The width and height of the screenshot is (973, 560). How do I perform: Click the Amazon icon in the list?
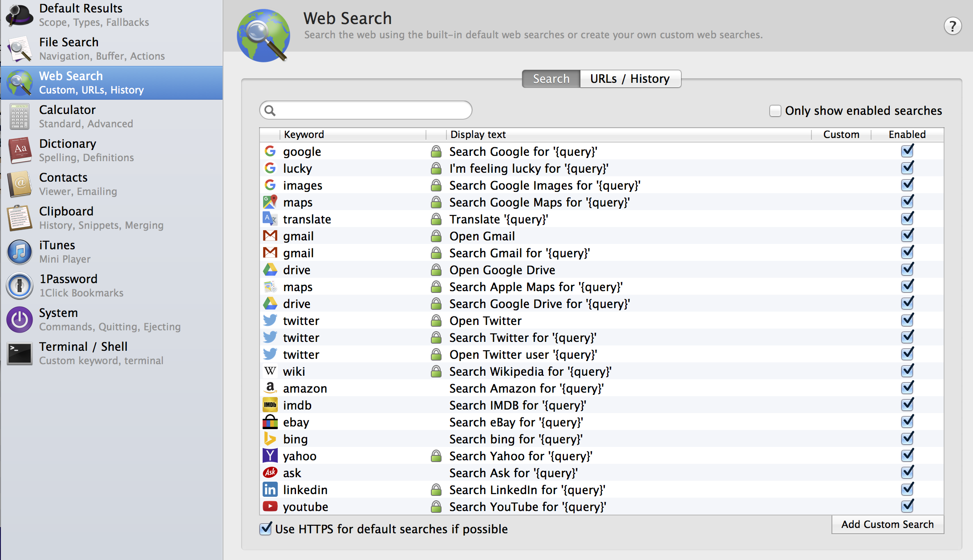[270, 388]
